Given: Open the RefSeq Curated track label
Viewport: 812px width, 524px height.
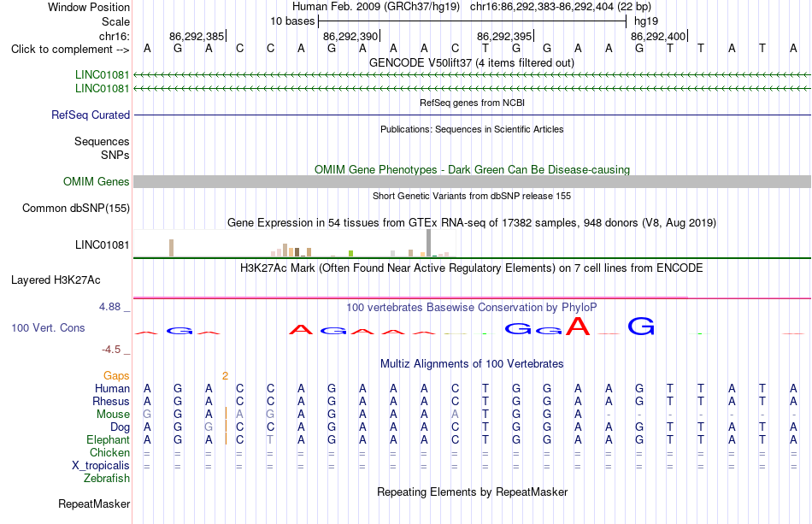Looking at the screenshot, I should point(90,115).
